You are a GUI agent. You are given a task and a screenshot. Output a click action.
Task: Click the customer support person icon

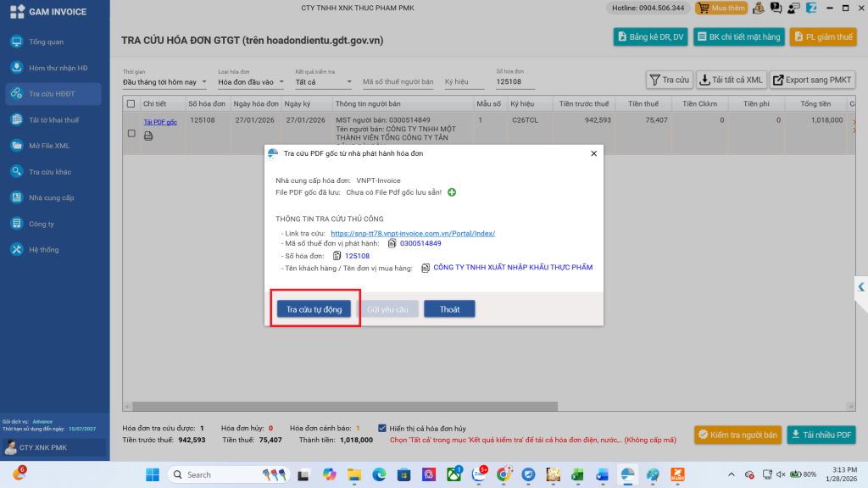(793, 8)
